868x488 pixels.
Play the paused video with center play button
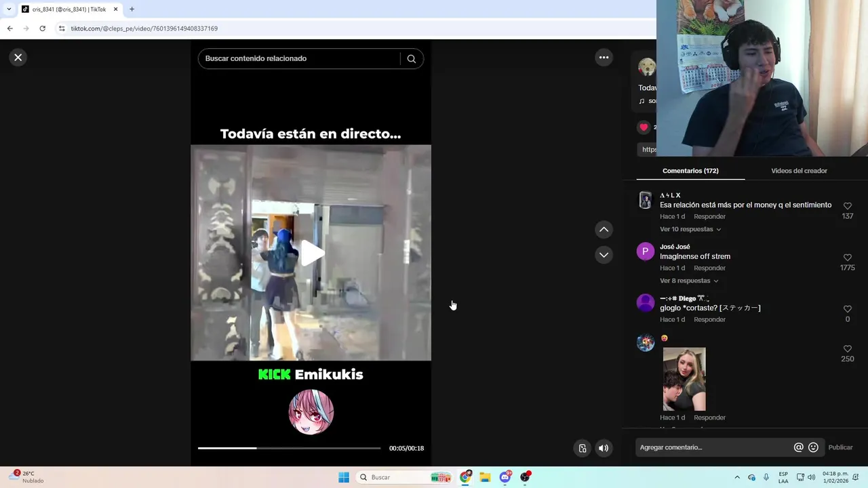coord(311,253)
